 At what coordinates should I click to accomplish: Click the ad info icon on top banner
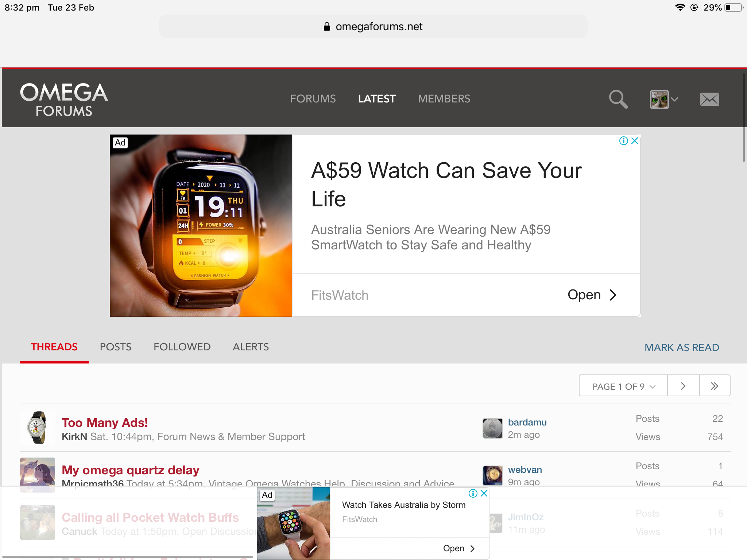click(623, 141)
